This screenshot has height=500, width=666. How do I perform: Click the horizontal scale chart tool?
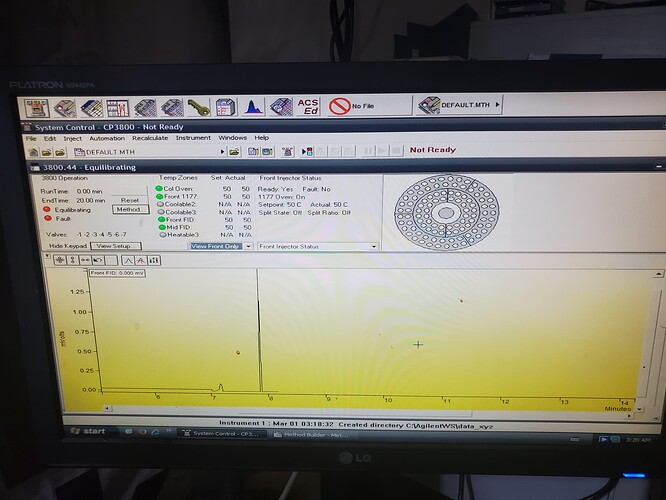[85, 260]
